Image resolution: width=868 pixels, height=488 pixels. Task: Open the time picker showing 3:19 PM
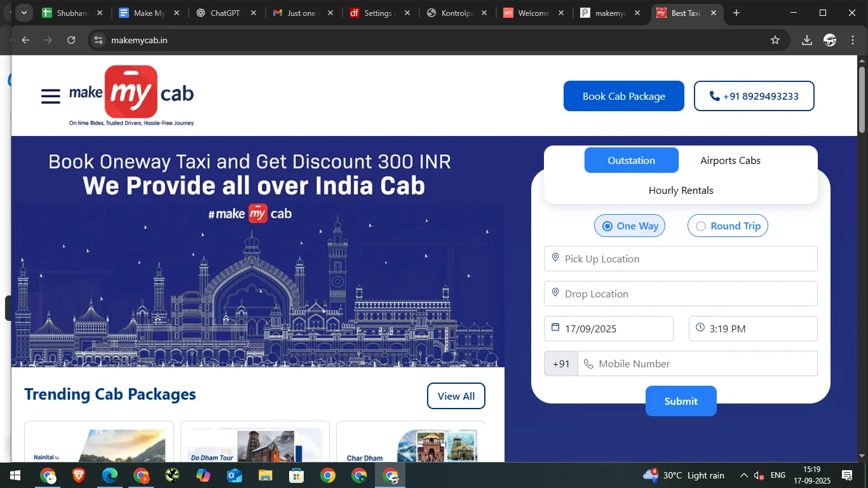[753, 329]
